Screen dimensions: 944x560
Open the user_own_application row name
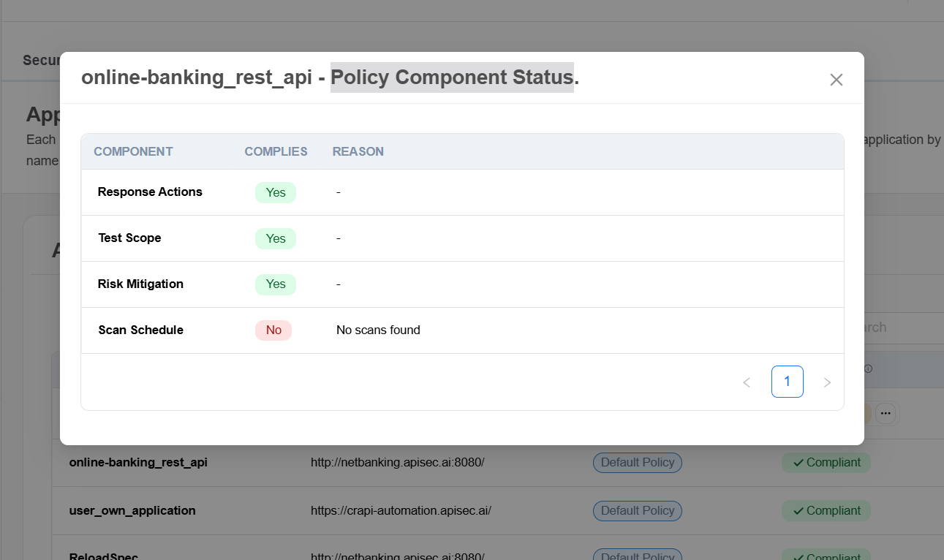click(132, 511)
